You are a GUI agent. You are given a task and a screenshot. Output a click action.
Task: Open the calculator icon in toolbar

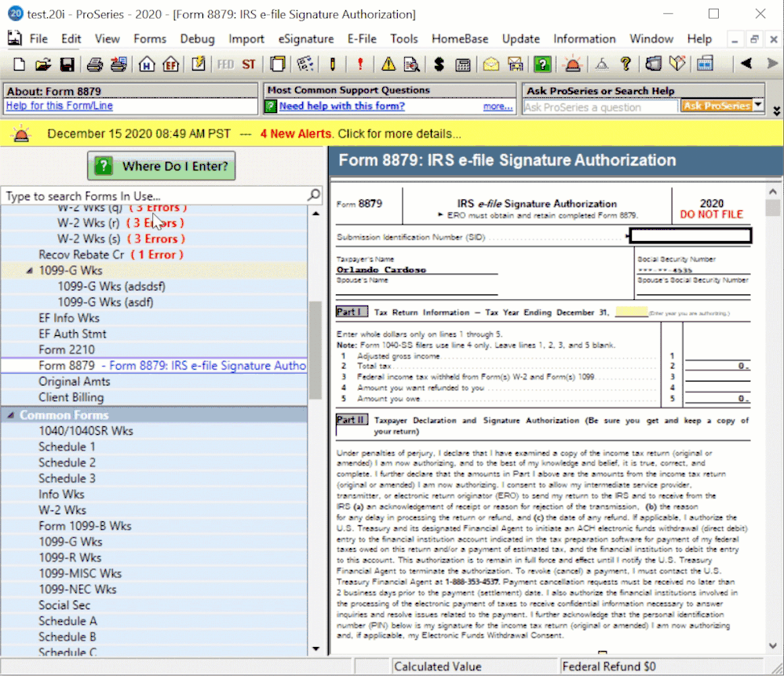pyautogui.click(x=463, y=64)
